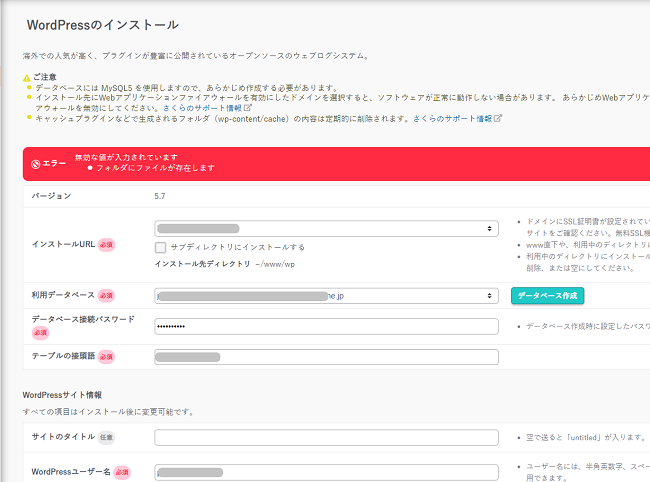
Task: Click the データベース作成 button
Action: point(547,295)
